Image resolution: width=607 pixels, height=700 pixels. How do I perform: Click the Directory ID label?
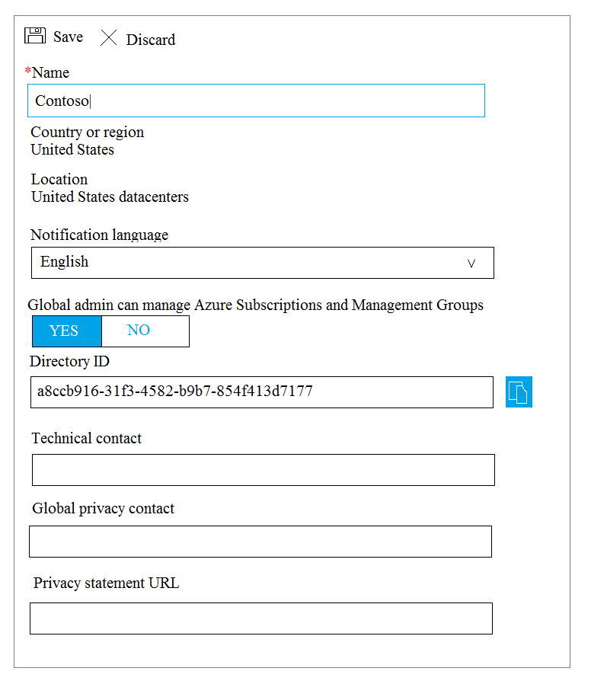coord(69,361)
